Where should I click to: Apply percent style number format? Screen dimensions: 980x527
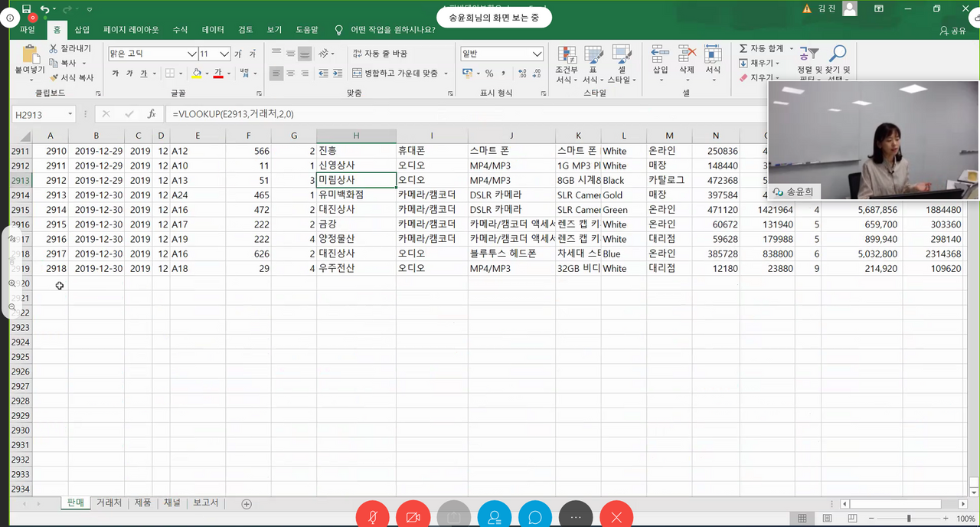[489, 74]
